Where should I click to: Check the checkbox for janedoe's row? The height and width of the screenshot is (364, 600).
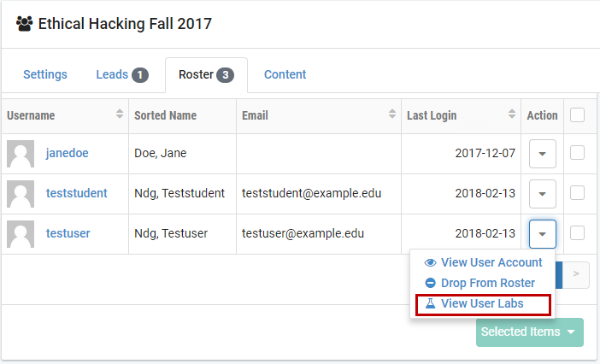[x=578, y=153]
